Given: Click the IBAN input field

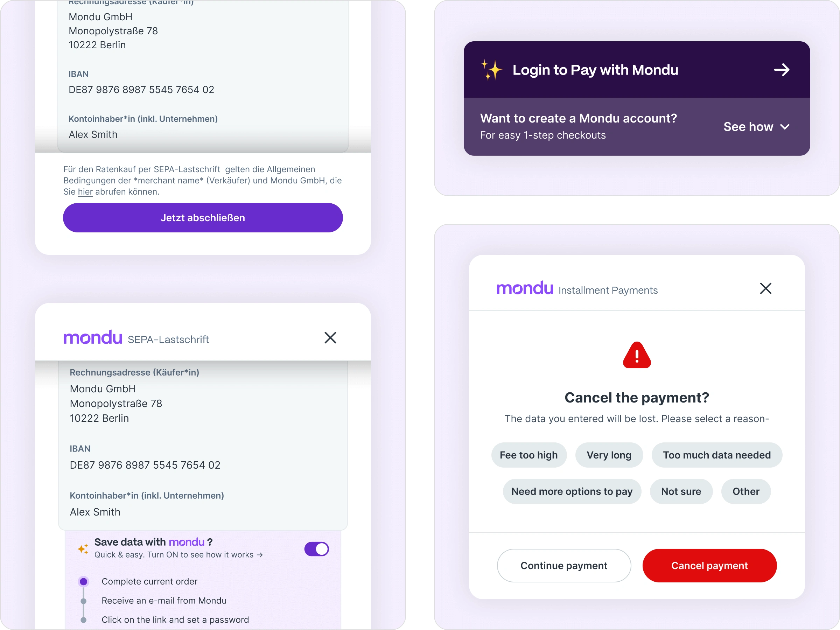Looking at the screenshot, I should (x=145, y=464).
